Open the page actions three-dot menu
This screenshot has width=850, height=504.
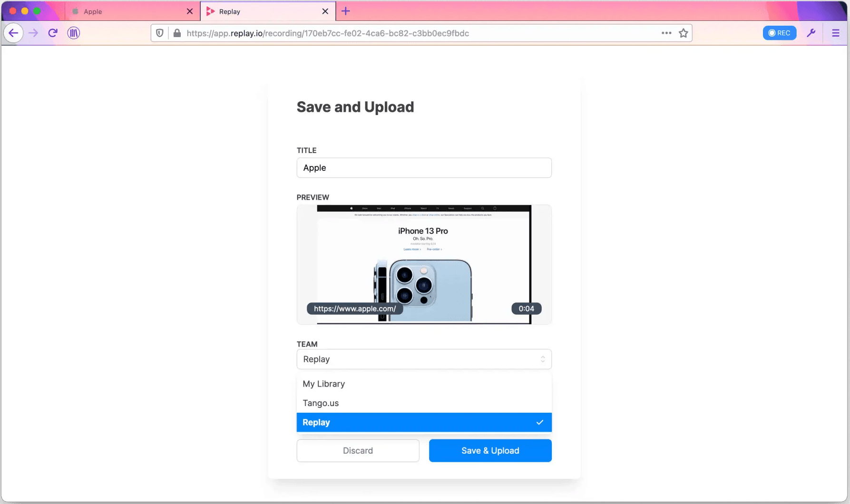pyautogui.click(x=666, y=33)
